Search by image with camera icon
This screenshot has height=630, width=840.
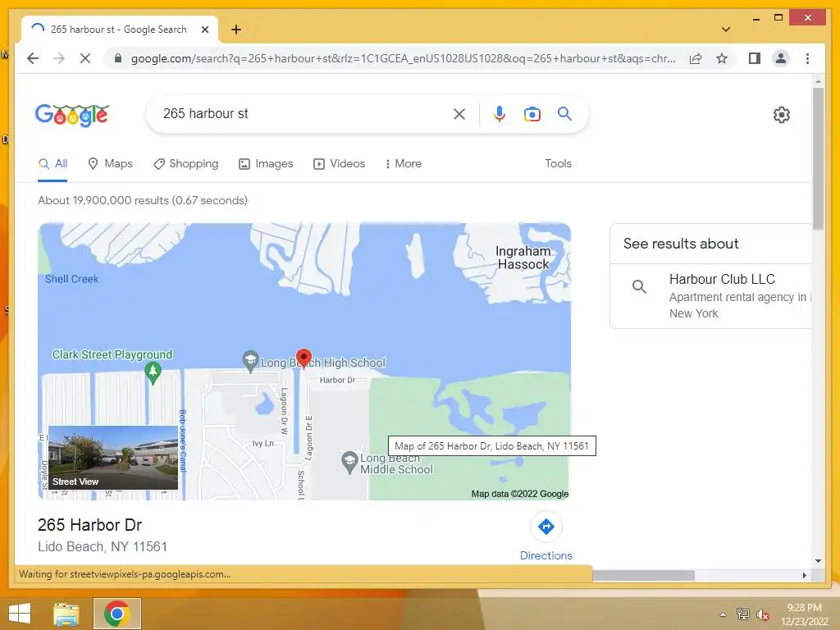532,113
